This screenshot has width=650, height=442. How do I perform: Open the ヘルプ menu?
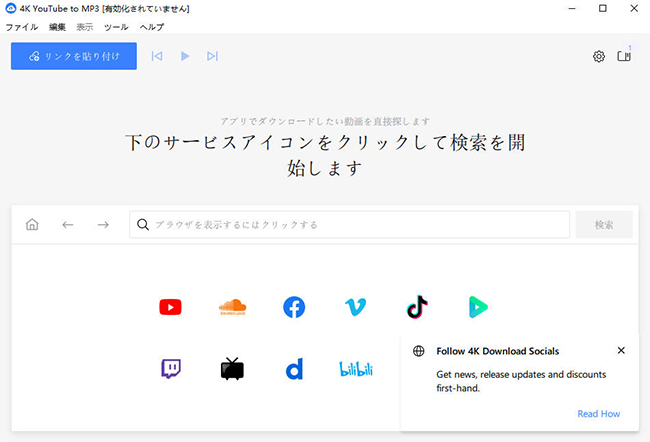coord(152,27)
